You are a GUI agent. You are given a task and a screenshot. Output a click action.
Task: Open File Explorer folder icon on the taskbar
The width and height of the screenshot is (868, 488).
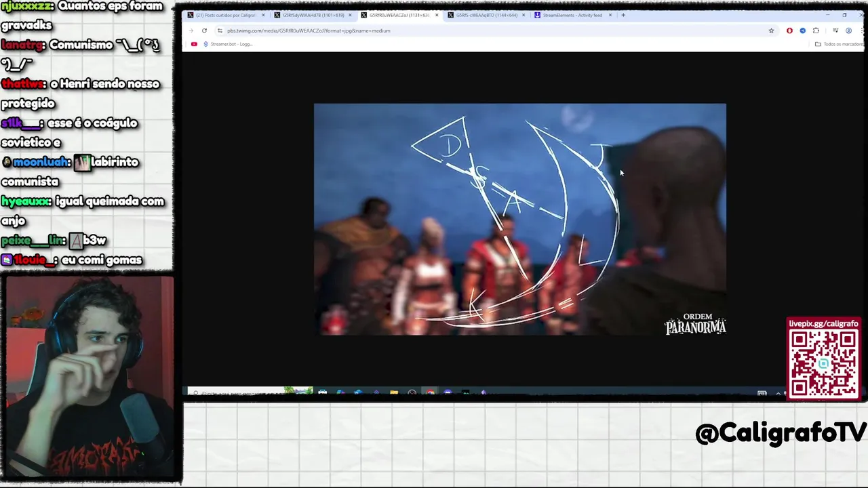394,392
